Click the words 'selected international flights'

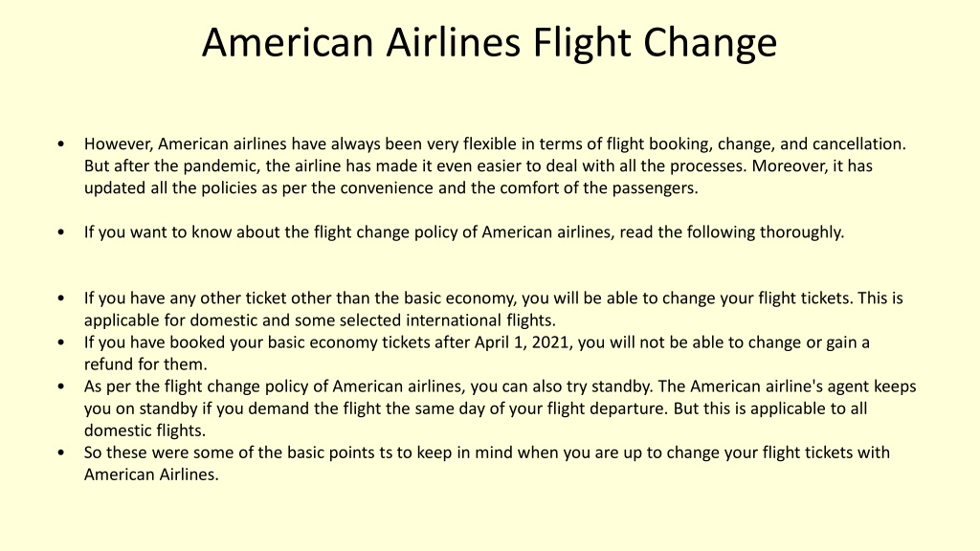(448, 320)
